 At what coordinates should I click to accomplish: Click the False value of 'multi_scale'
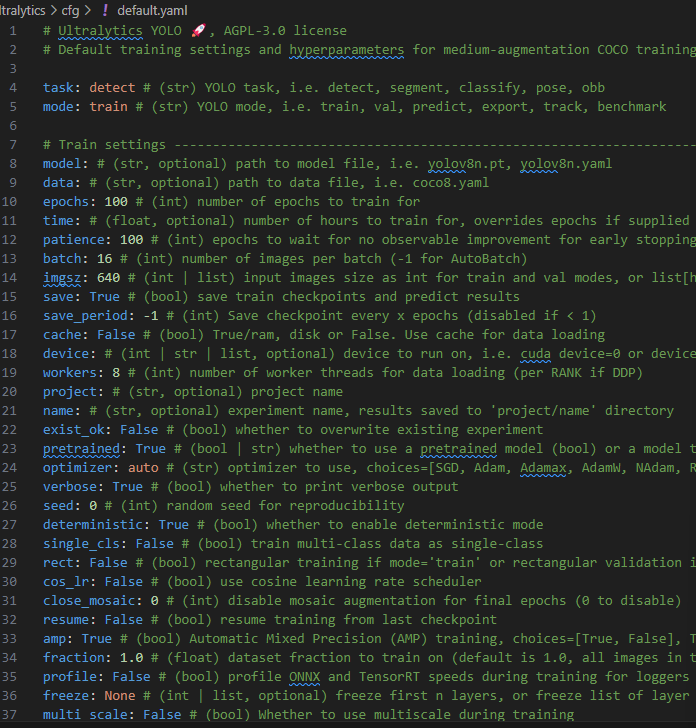pyautogui.click(x=162, y=715)
